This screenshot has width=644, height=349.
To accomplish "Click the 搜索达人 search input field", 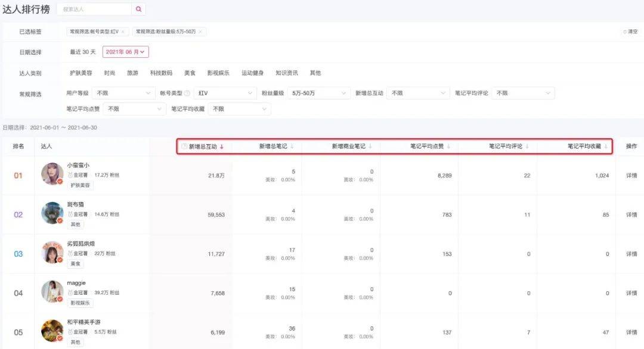I will coord(94,9).
